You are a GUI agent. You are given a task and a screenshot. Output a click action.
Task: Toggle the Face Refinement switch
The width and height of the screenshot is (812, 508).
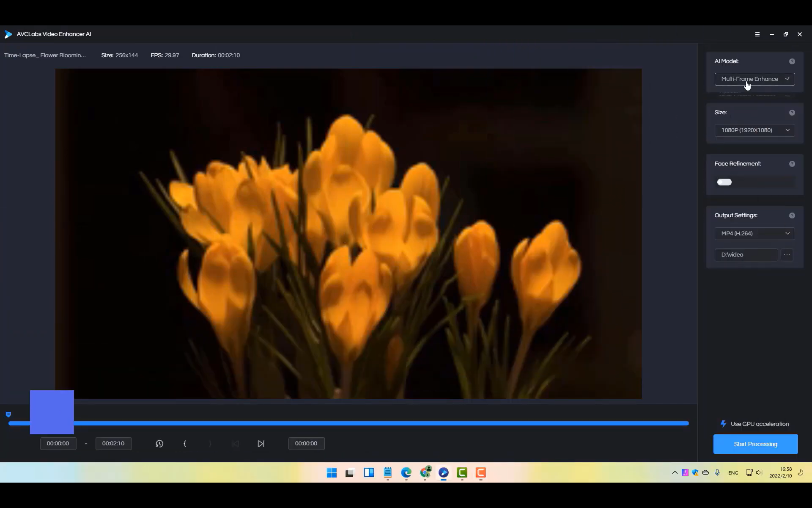pyautogui.click(x=724, y=182)
